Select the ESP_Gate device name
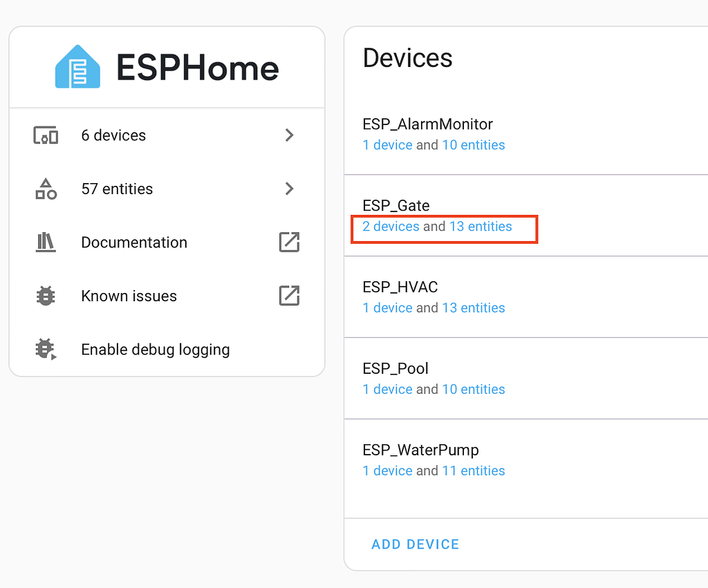The height and width of the screenshot is (588, 708). pyautogui.click(x=395, y=205)
